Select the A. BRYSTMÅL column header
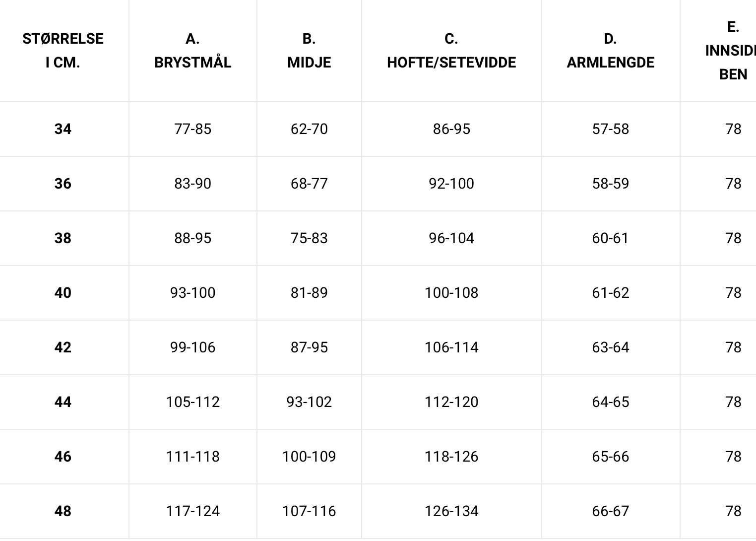This screenshot has width=756, height=541. click(x=193, y=51)
